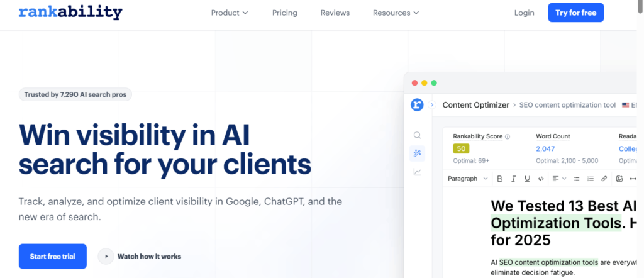Click the red close dot of mockup window
Viewport: 644px width, 278px height.
coord(414,83)
